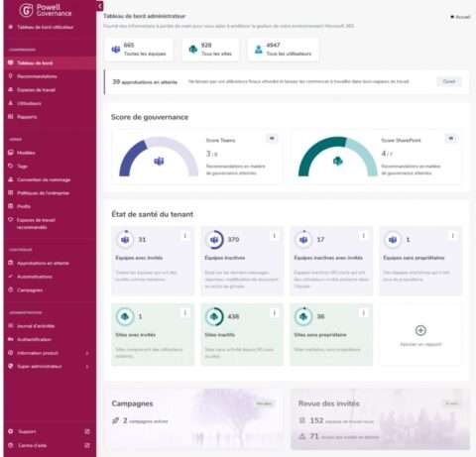Show Score Teams details with eye button
The width and height of the screenshot is (476, 457).
tap(272, 138)
